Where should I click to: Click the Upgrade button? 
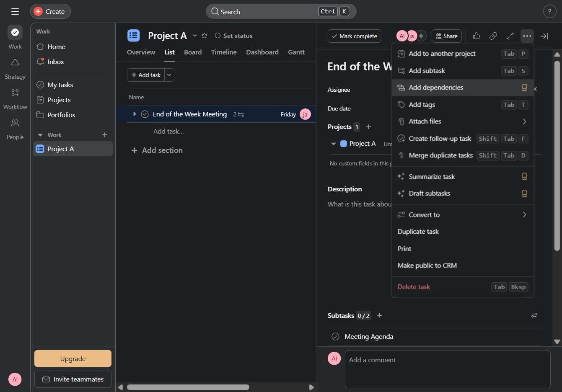73,358
